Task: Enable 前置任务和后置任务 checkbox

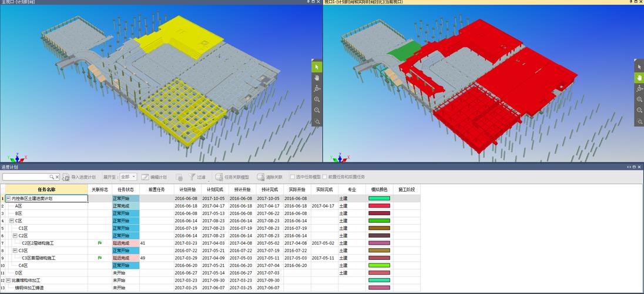Action: point(324,177)
